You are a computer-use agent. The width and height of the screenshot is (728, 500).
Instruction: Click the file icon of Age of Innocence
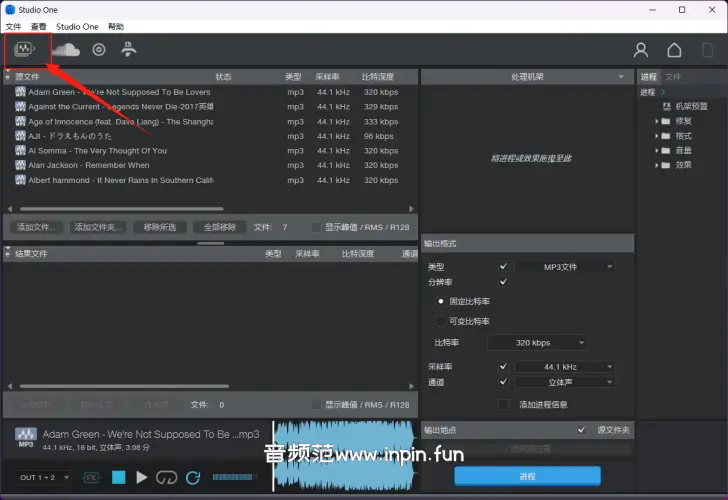point(20,121)
